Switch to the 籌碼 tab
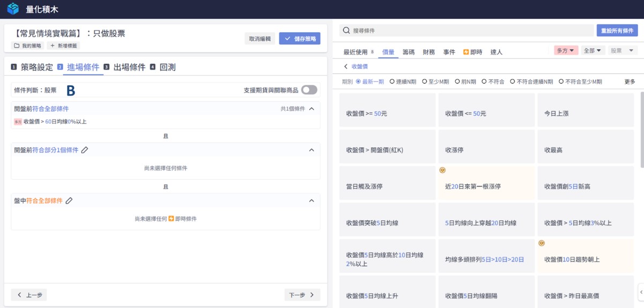The width and height of the screenshot is (644, 308). tap(409, 52)
